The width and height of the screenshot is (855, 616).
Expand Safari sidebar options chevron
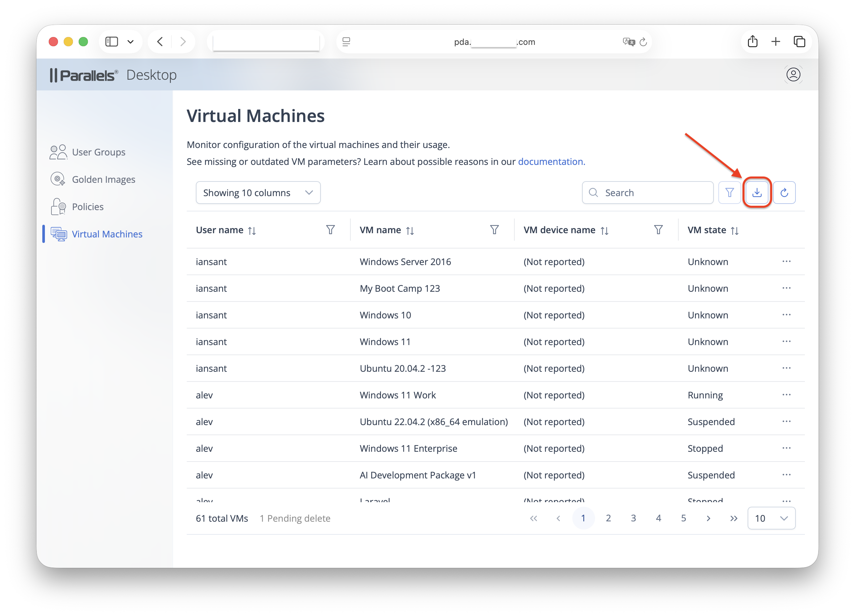point(130,42)
